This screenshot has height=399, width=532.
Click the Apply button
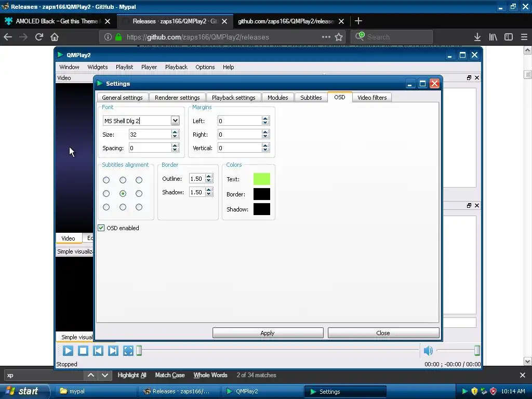pos(268,333)
